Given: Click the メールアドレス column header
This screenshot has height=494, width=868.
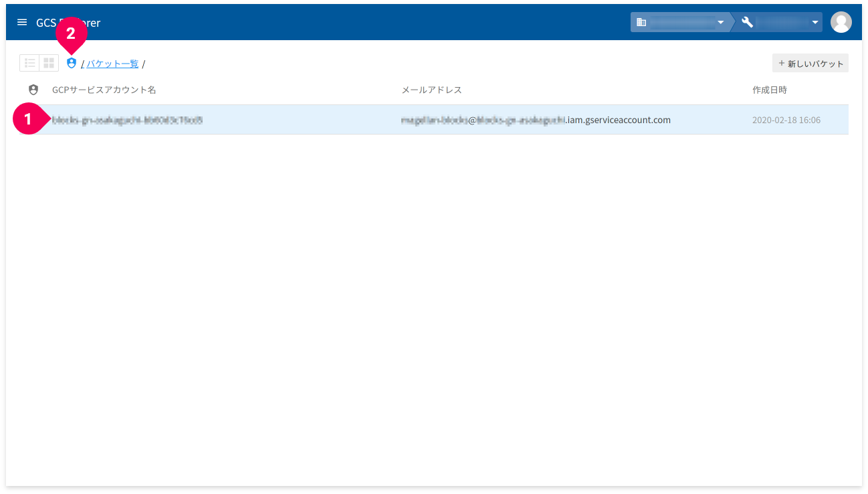Looking at the screenshot, I should [x=431, y=90].
